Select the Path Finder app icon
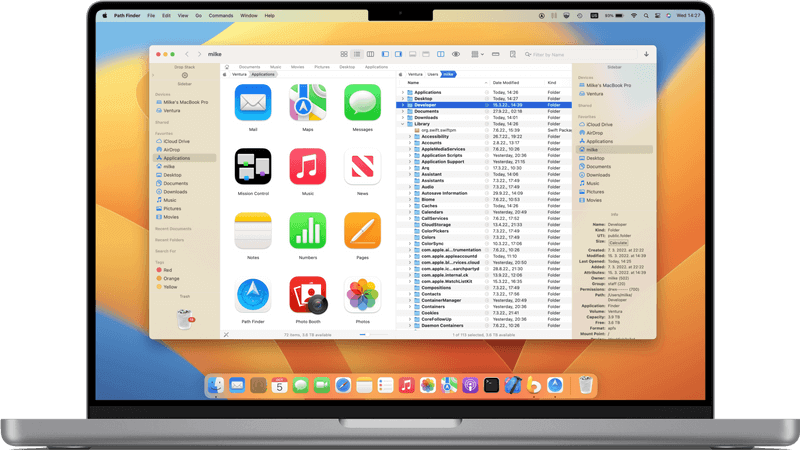The image size is (800, 450). [253, 295]
